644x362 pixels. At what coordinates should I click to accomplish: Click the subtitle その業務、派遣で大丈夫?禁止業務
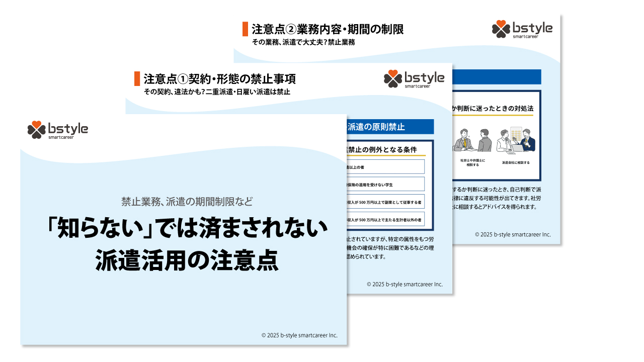(303, 42)
